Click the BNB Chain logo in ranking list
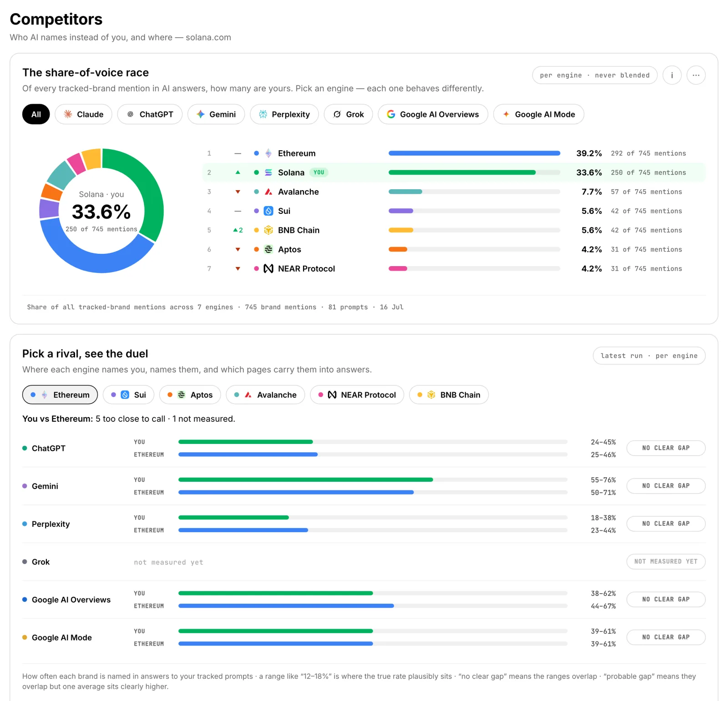Screen dimensions: 728x701 268,230
